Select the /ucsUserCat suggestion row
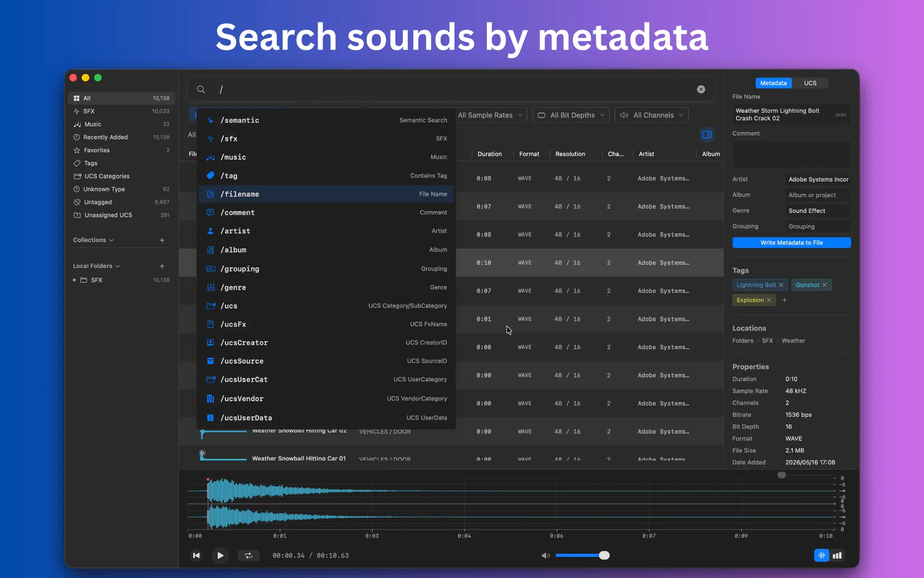The height and width of the screenshot is (578, 924). [326, 380]
